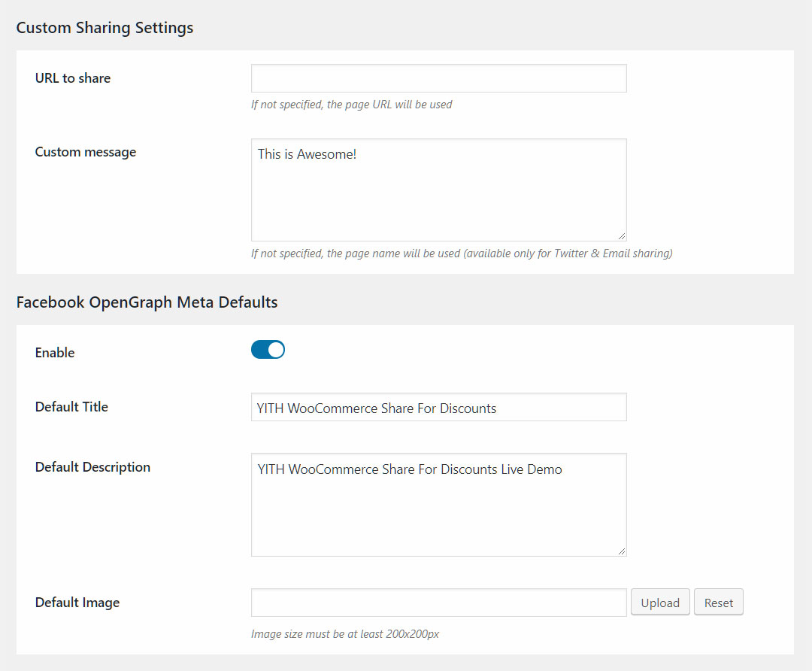Viewport: 812px width, 671px height.
Task: Click the 'Default Title' label
Action: tap(71, 407)
